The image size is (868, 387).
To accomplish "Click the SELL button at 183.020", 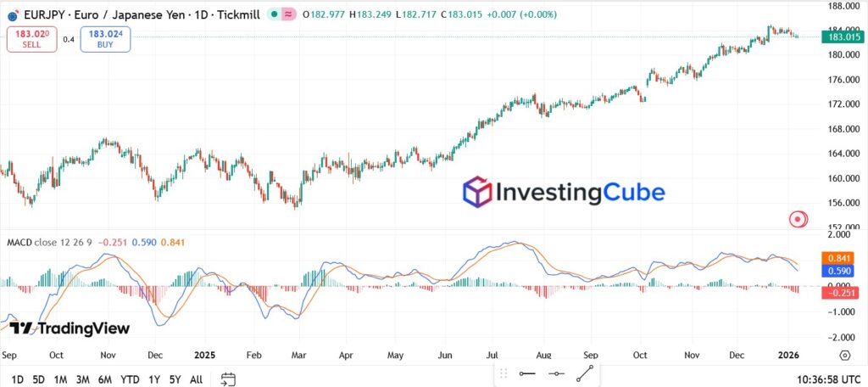I will pos(32,39).
